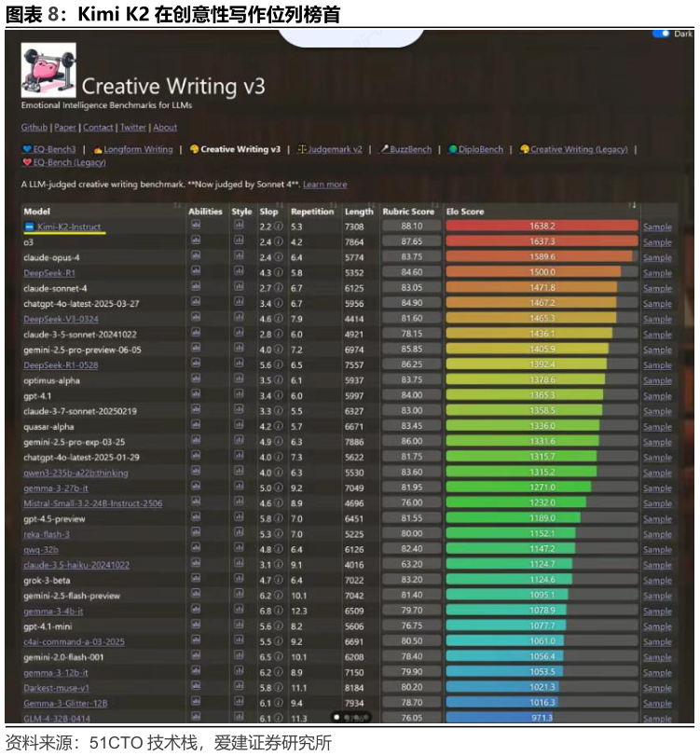Toggle the Dark mode switch
The width and height of the screenshot is (700, 756).
661,34
